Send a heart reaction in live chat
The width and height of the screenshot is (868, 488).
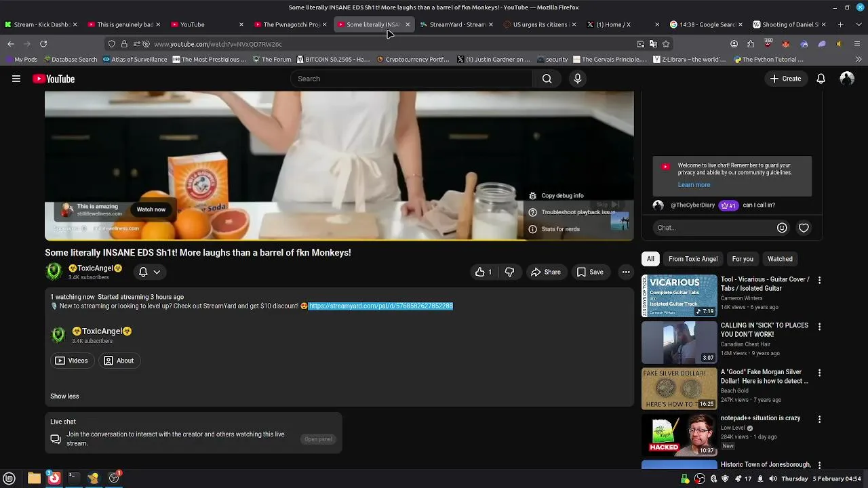(x=804, y=228)
